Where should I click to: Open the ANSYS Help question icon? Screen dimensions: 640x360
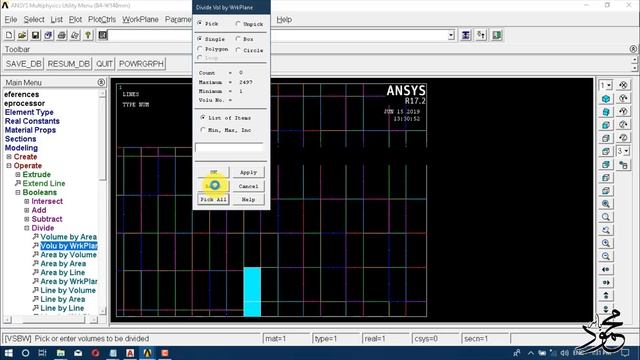[88, 35]
